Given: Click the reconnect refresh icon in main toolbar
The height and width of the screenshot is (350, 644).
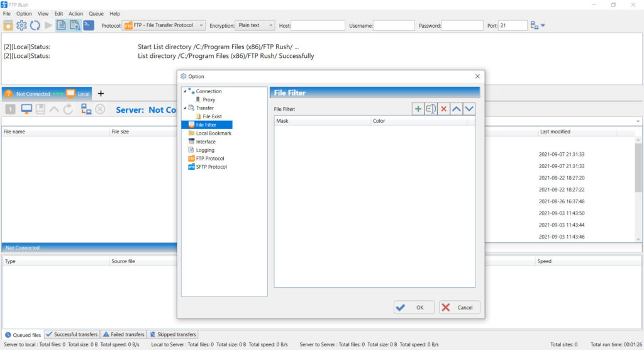Looking at the screenshot, I should (35, 26).
